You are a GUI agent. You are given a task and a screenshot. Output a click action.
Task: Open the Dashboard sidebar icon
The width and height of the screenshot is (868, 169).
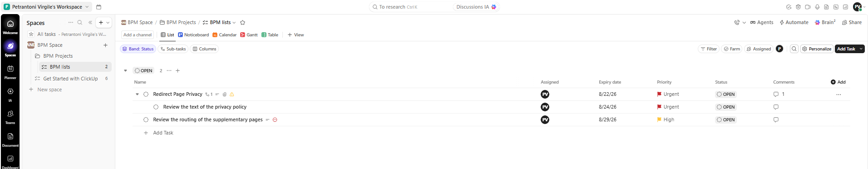tap(10, 159)
